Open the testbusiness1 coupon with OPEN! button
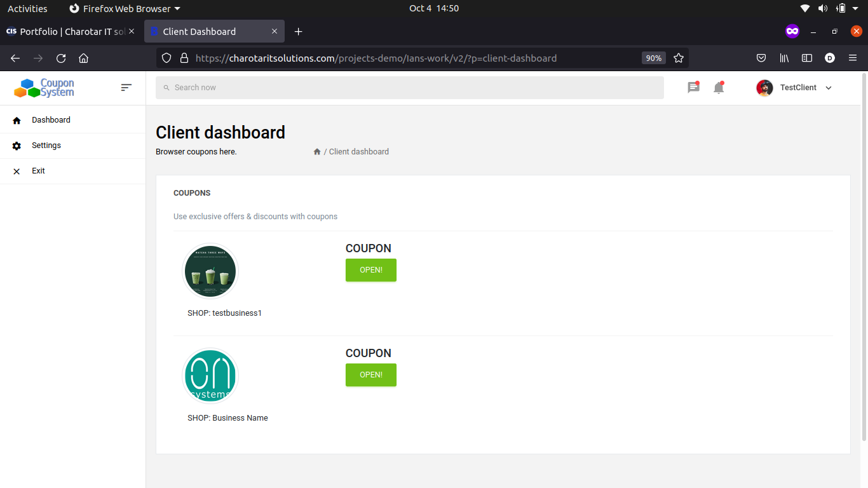The width and height of the screenshot is (868, 488). coord(371,270)
